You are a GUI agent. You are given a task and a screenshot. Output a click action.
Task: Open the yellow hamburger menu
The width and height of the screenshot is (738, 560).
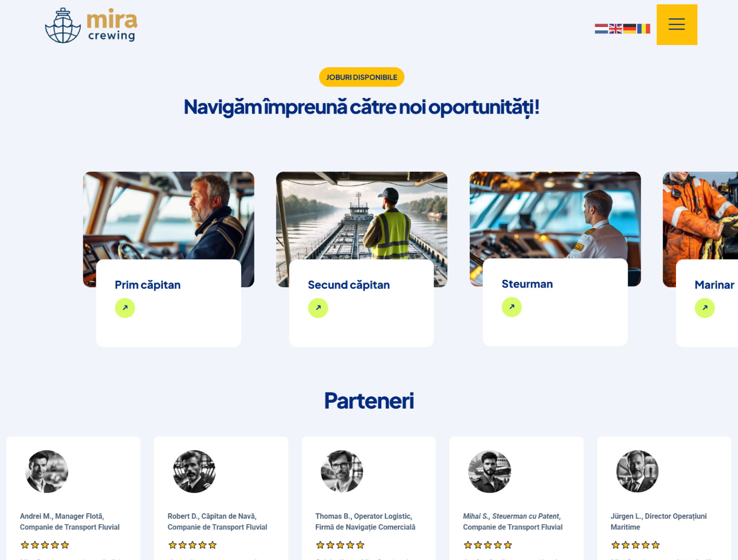(676, 25)
